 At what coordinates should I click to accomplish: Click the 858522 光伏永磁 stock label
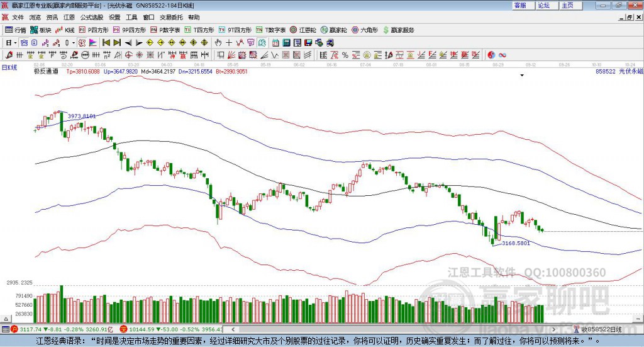click(x=619, y=71)
